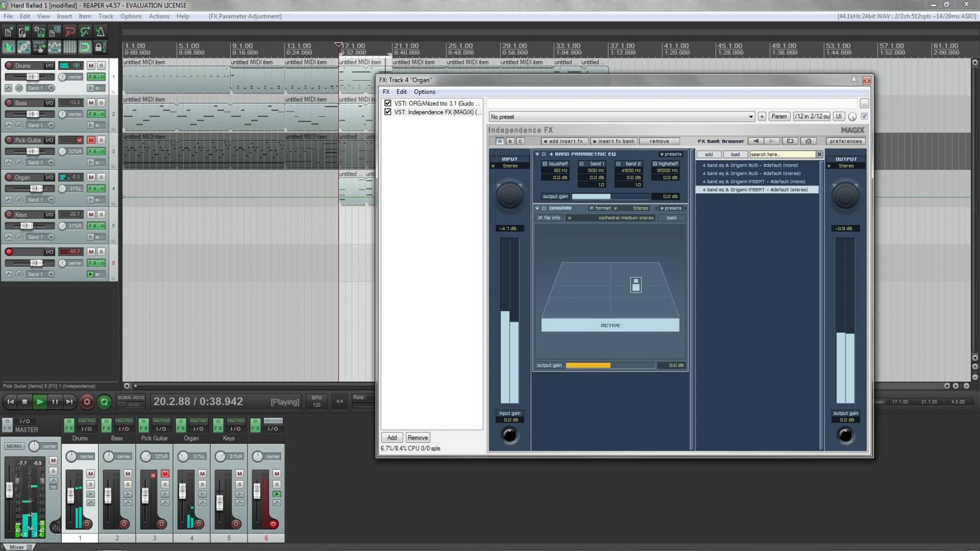This screenshot has height=551, width=980.
Task: Click record-arm button on Organ track panel
Action: 9,177
